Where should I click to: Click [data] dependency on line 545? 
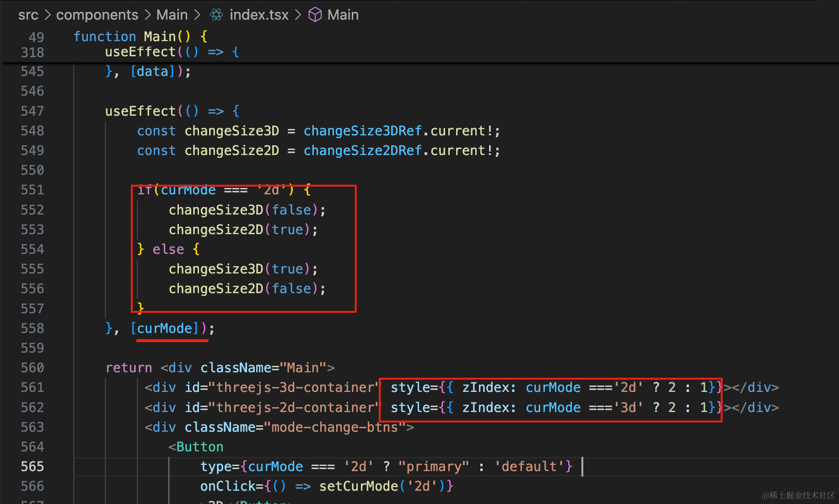tap(153, 71)
